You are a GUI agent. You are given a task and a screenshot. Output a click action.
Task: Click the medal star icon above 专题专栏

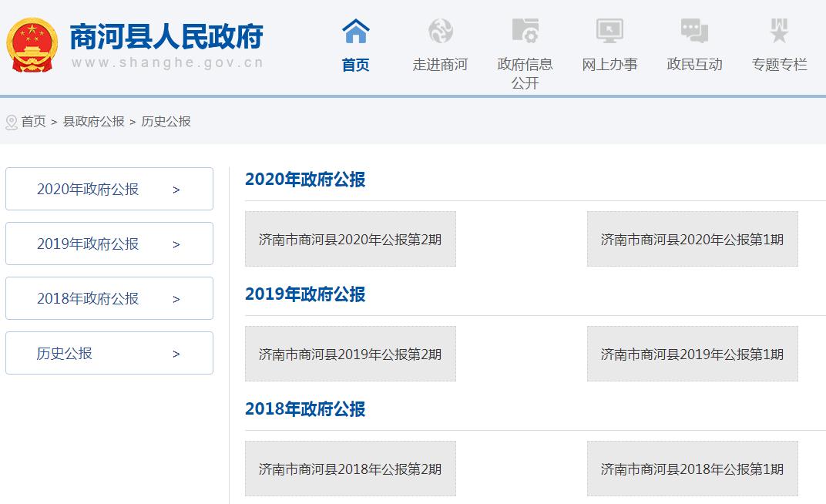click(x=779, y=31)
